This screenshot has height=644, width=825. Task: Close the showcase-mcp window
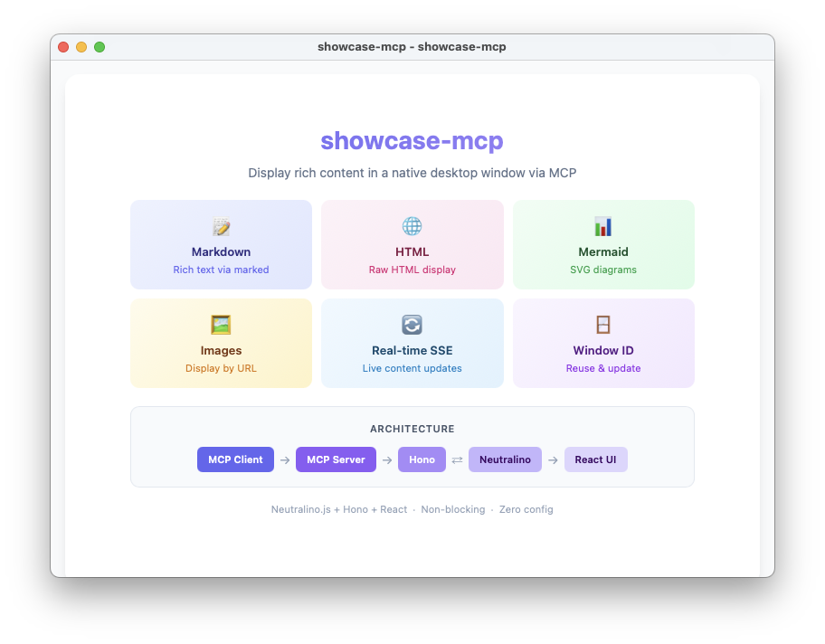pos(63,47)
